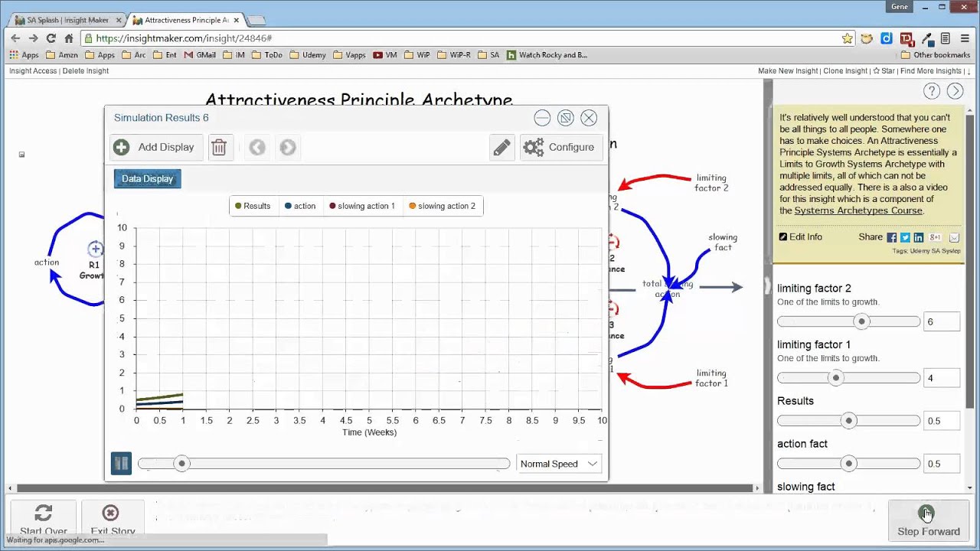The width and height of the screenshot is (980, 551).
Task: Expand the down arrow after Find More Insights
Action: pyautogui.click(x=968, y=71)
